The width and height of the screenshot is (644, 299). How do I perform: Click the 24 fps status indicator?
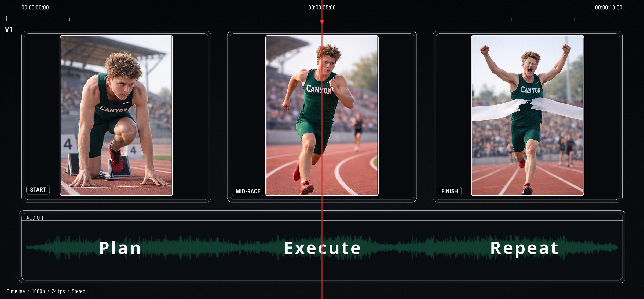tap(58, 291)
